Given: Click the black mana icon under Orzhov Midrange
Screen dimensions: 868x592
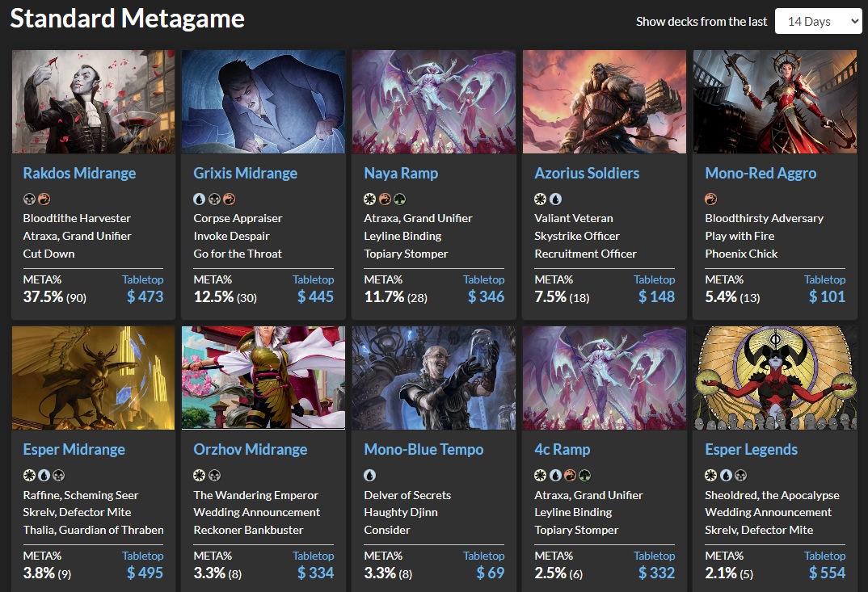Looking at the screenshot, I should [215, 475].
